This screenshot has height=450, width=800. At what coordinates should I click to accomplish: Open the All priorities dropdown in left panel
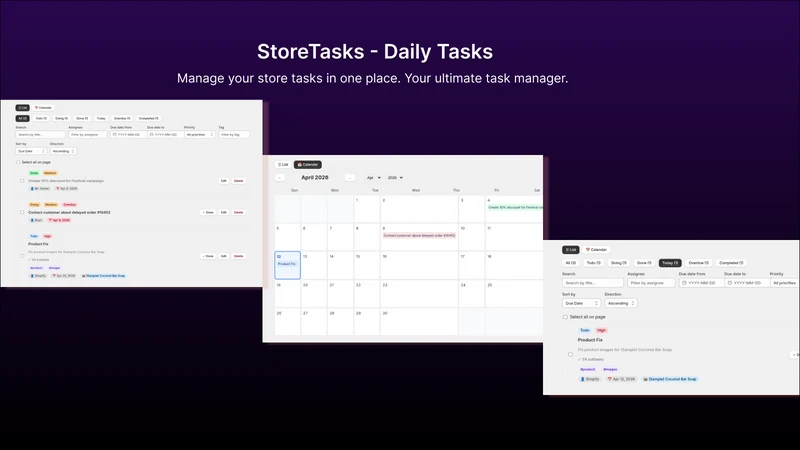click(199, 135)
